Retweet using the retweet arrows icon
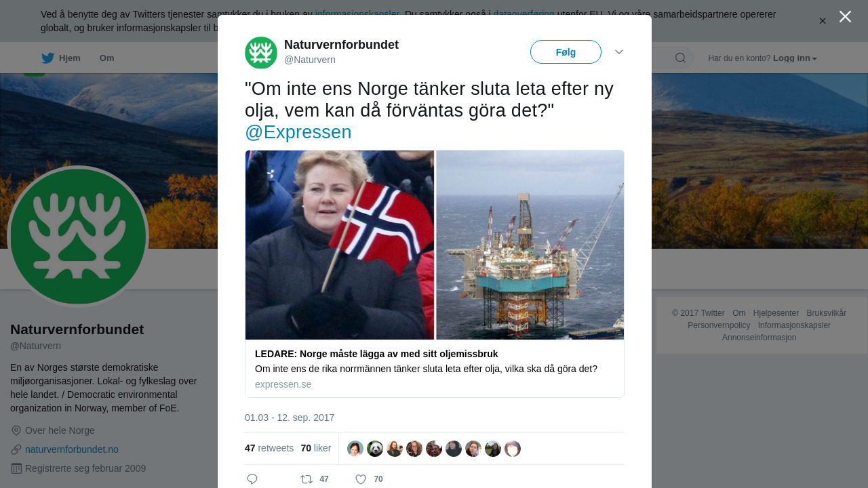The width and height of the screenshot is (868, 488). coord(307,479)
